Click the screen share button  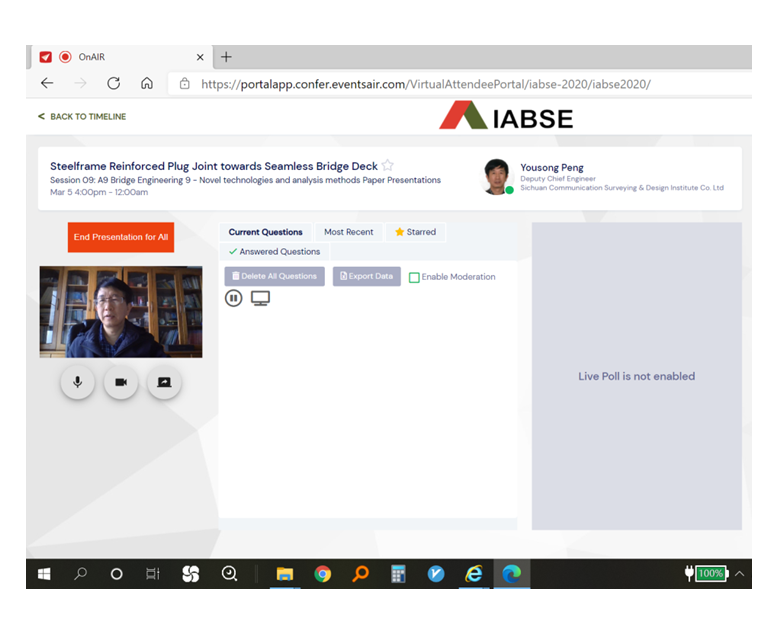(164, 383)
